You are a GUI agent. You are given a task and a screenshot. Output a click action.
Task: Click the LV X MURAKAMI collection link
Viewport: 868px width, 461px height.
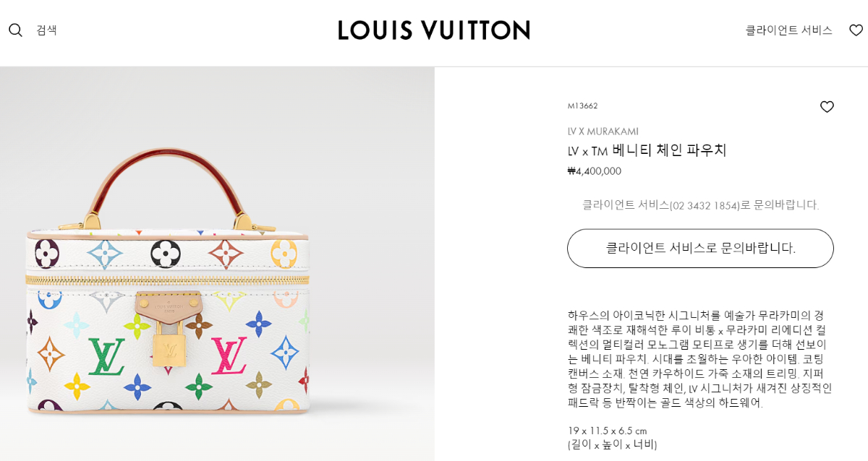click(603, 132)
